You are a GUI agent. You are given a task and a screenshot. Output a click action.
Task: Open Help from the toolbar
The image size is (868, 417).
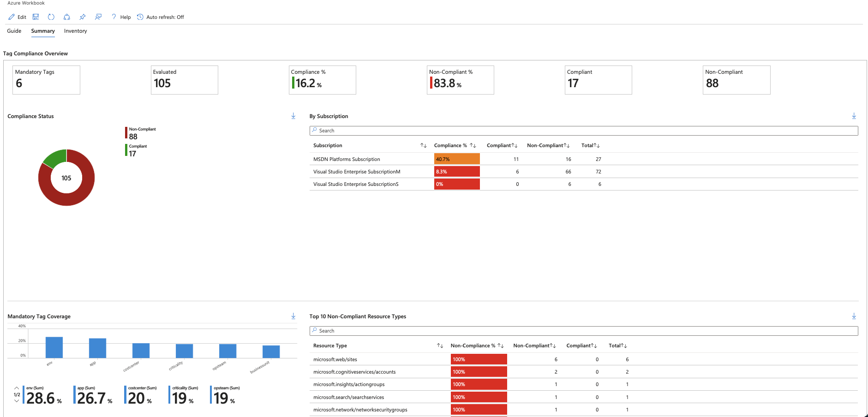[x=121, y=17]
